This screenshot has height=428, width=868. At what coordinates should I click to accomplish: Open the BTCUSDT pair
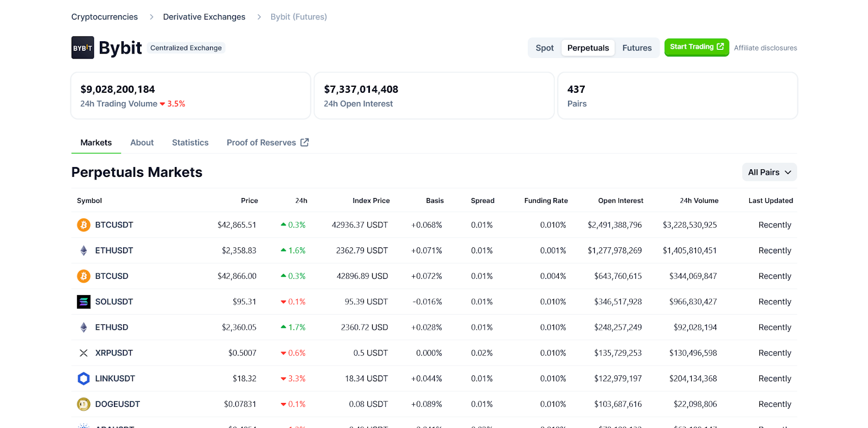pos(114,225)
